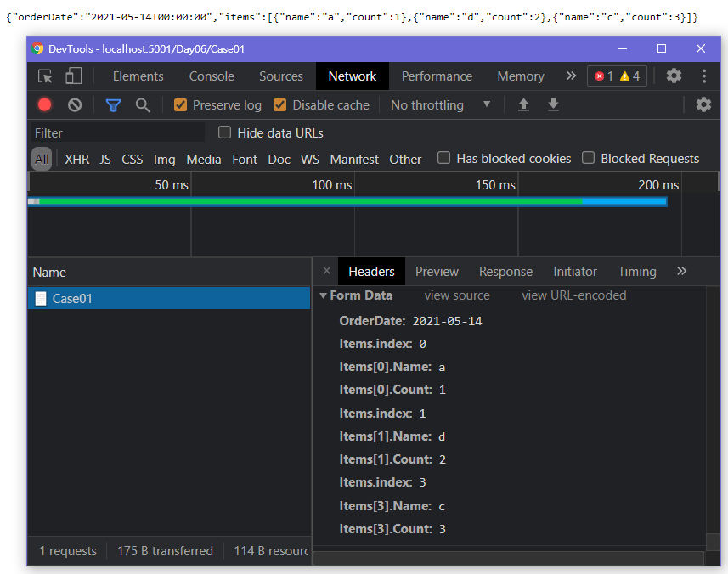
Task: Filter requests by Media
Action: click(x=203, y=159)
